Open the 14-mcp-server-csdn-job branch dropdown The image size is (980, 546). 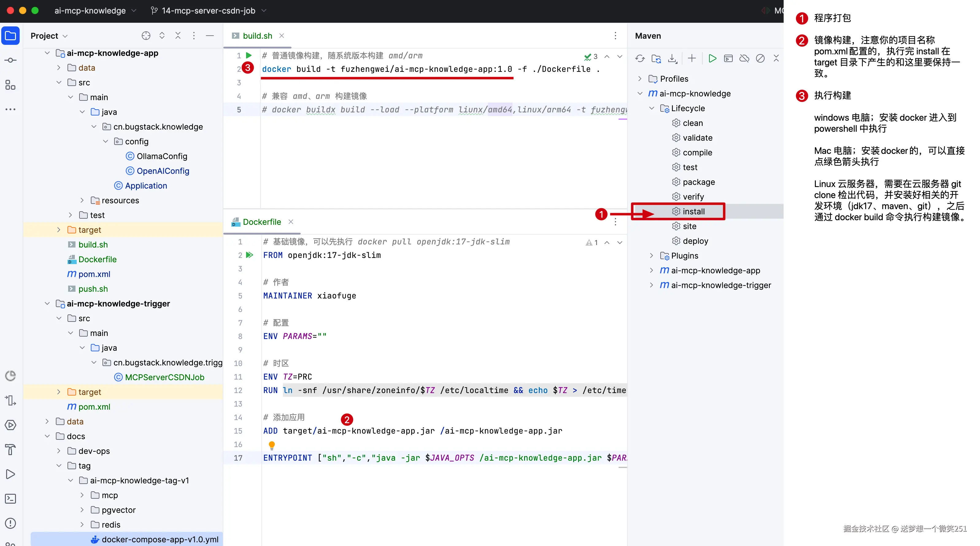(208, 11)
